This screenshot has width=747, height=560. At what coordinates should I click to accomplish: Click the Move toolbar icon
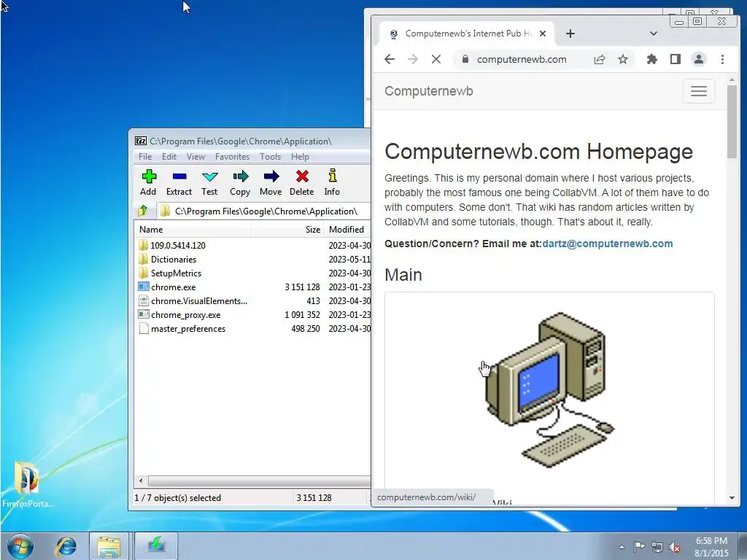point(271,182)
